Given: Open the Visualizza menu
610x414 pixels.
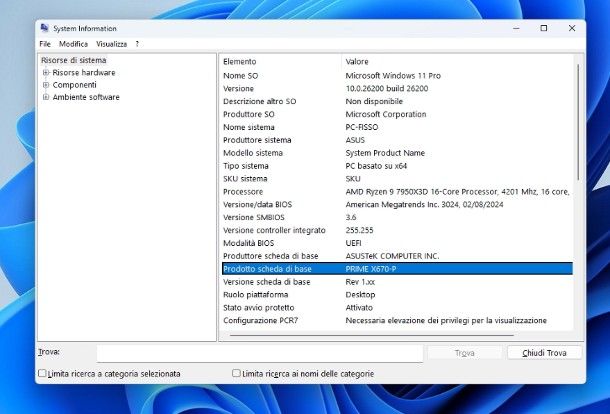Looking at the screenshot, I should (112, 44).
